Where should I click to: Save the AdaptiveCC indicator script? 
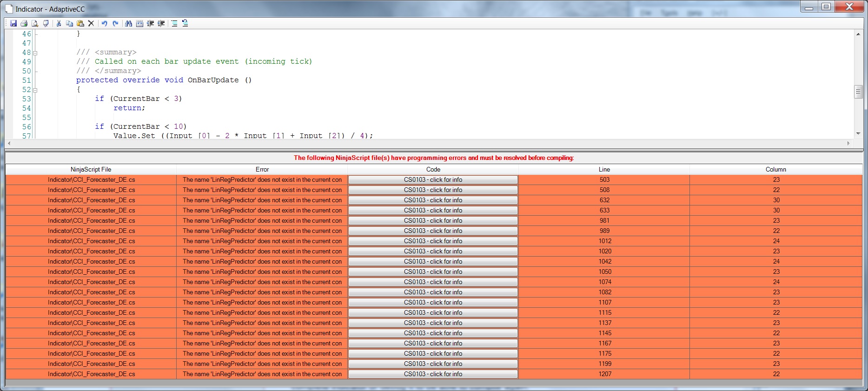13,23
